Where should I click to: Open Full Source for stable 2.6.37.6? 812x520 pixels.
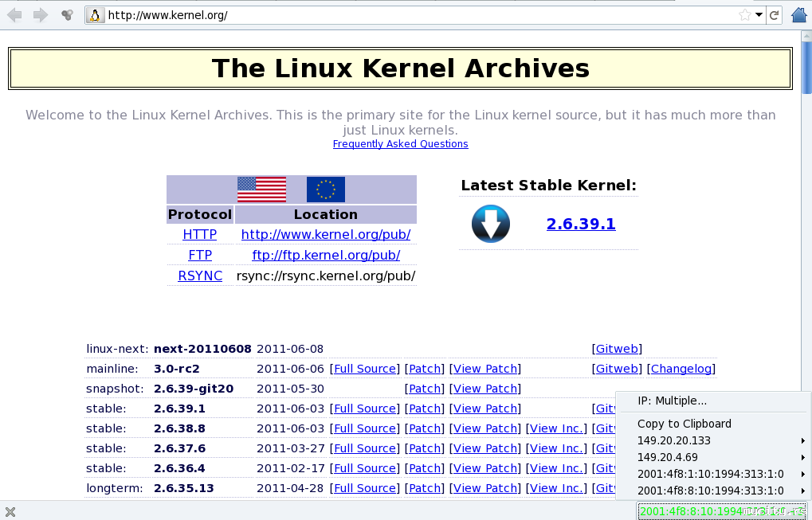pos(365,448)
